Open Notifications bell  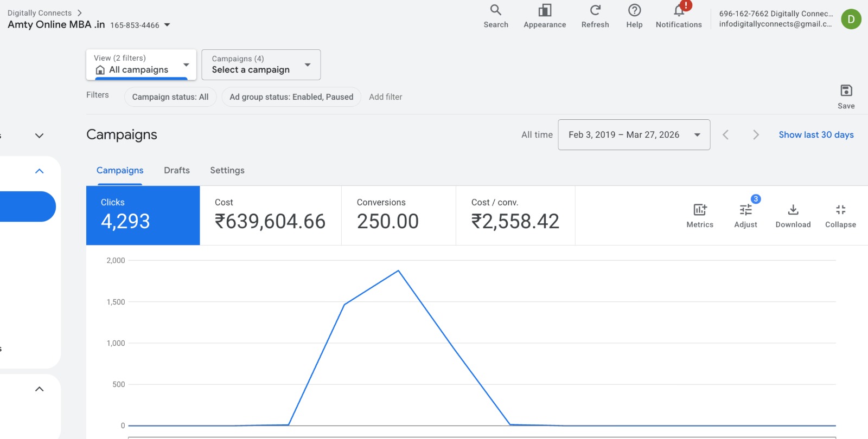pos(679,11)
